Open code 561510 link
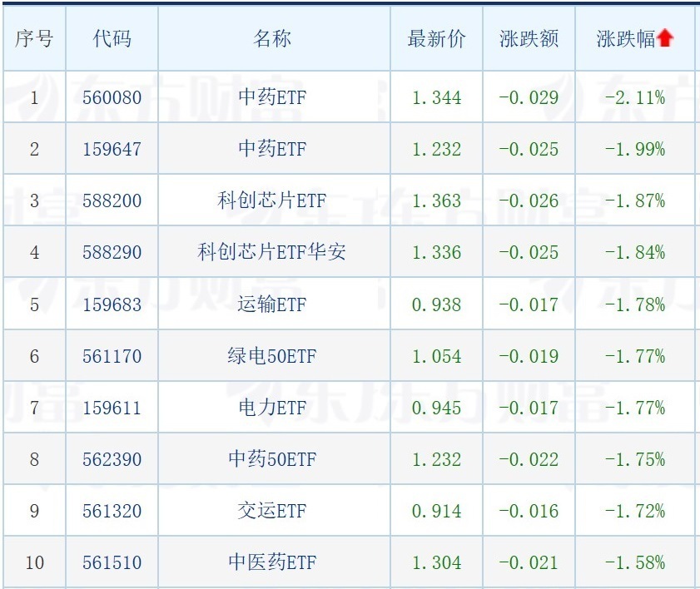Image resolution: width=700 pixels, height=589 pixels. [x=112, y=562]
